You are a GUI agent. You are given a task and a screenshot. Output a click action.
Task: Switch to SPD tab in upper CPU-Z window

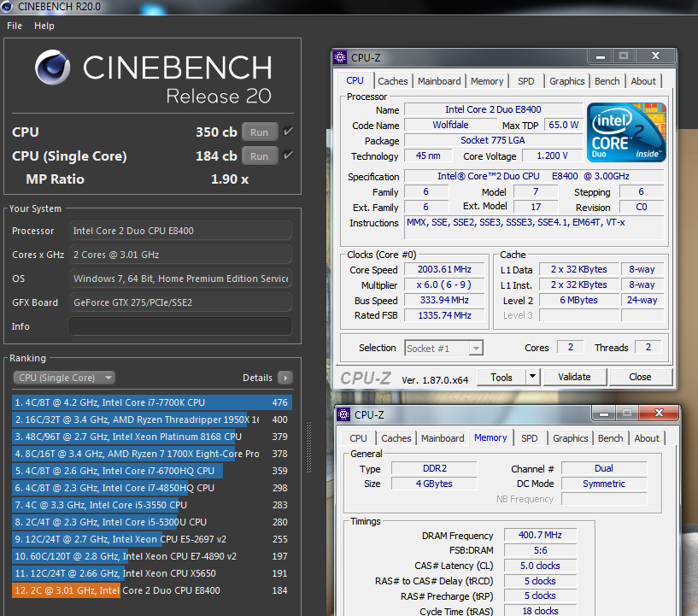(525, 81)
